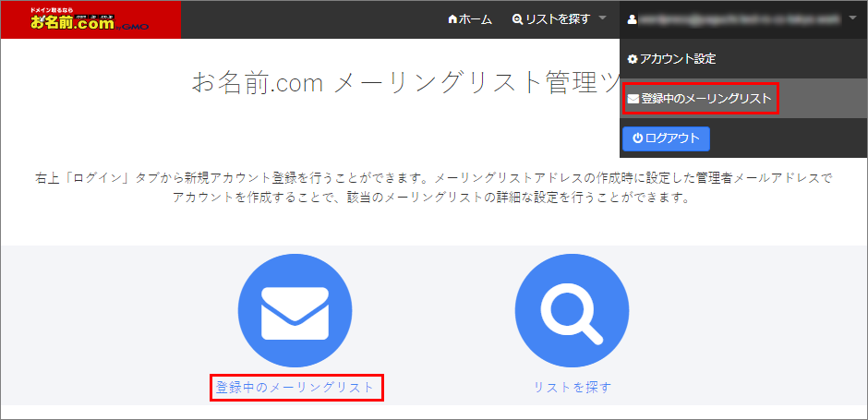868x420 pixels.
Task: Click the blue magnifier circle icon
Action: 572,310
